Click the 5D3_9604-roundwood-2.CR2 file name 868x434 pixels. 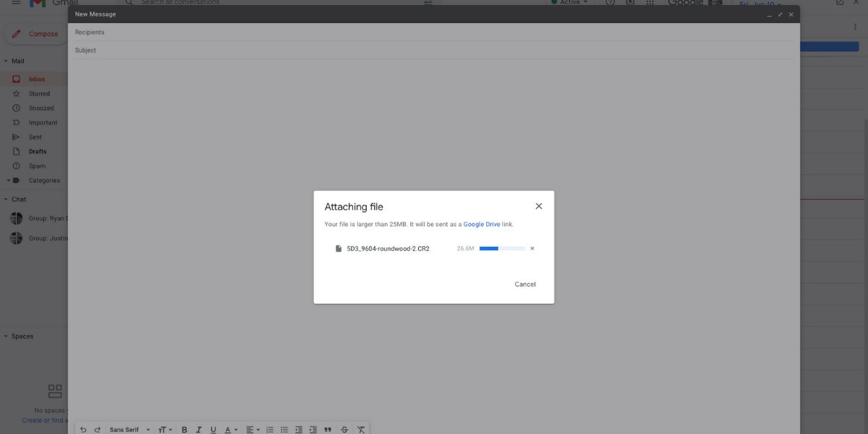pos(388,249)
